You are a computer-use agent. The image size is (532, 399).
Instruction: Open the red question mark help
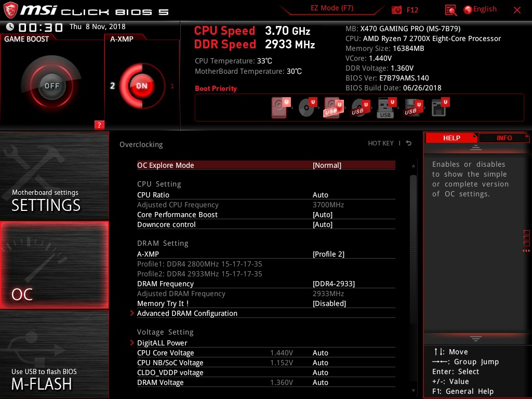[x=99, y=125]
